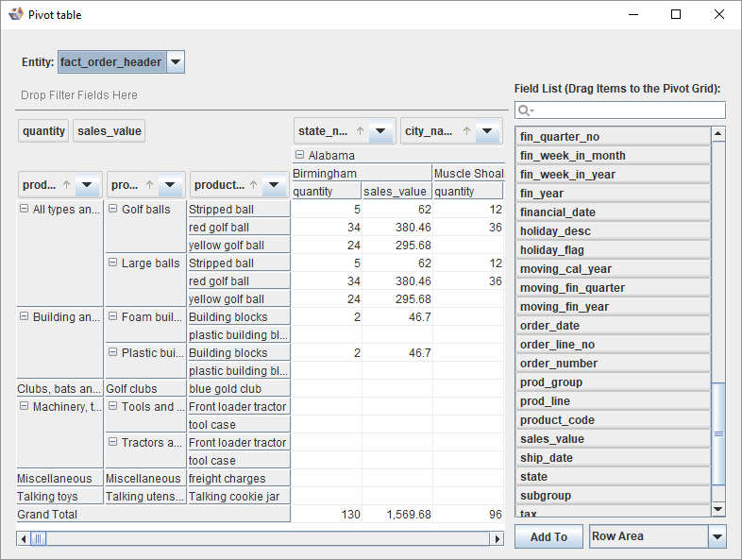This screenshot has height=560, width=742.
Task: Collapse the Golf balls row group
Action: (x=112, y=210)
